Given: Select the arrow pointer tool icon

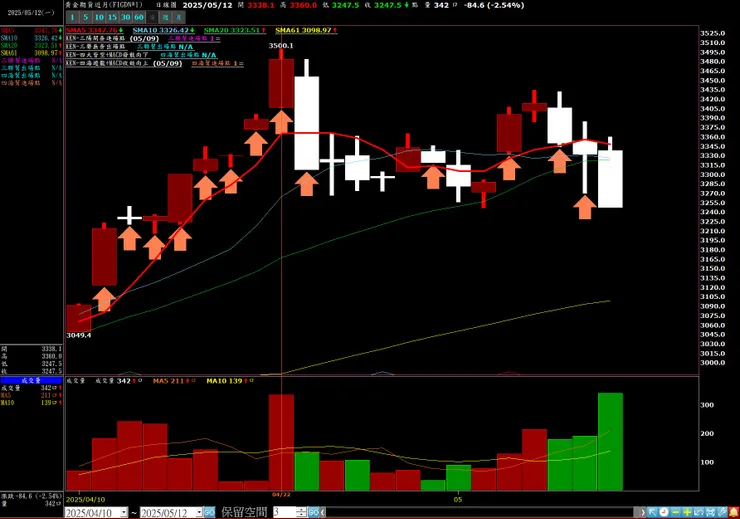Looking at the screenshot, I should (x=652, y=512).
